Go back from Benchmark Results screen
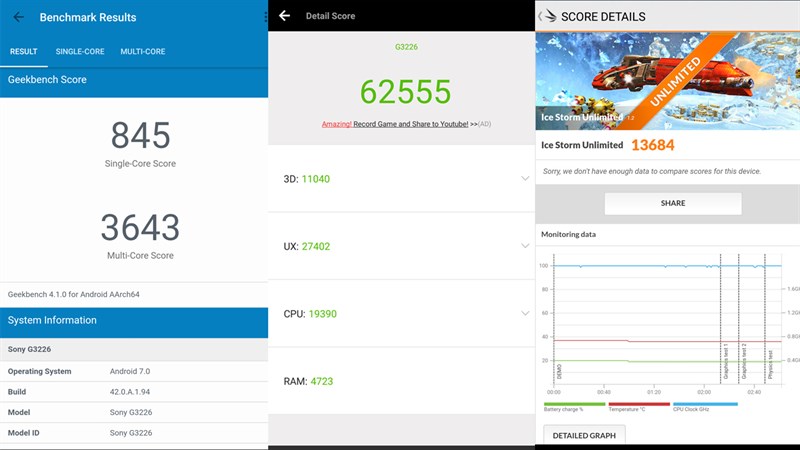Image resolution: width=800 pixels, height=450 pixels. point(18,17)
